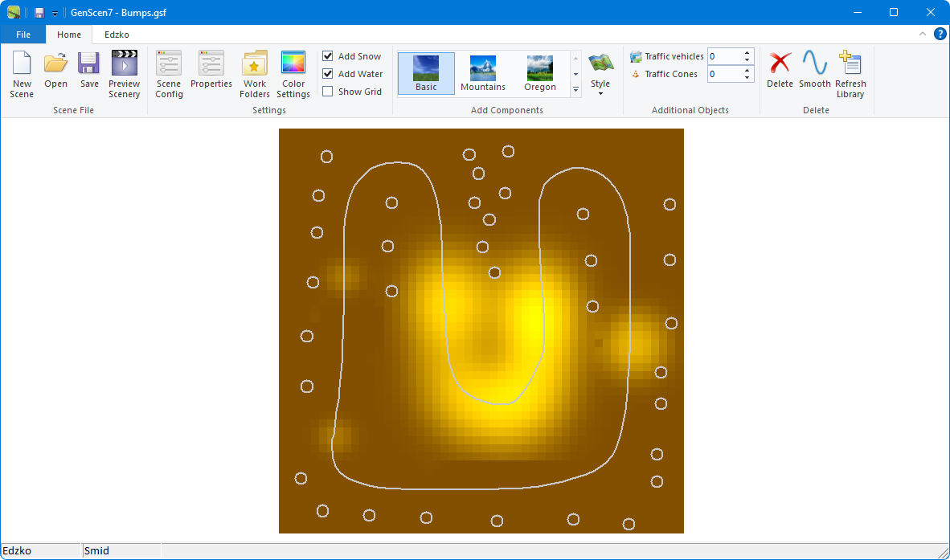Click the Traffic vehicles number field

pyautogui.click(x=723, y=56)
